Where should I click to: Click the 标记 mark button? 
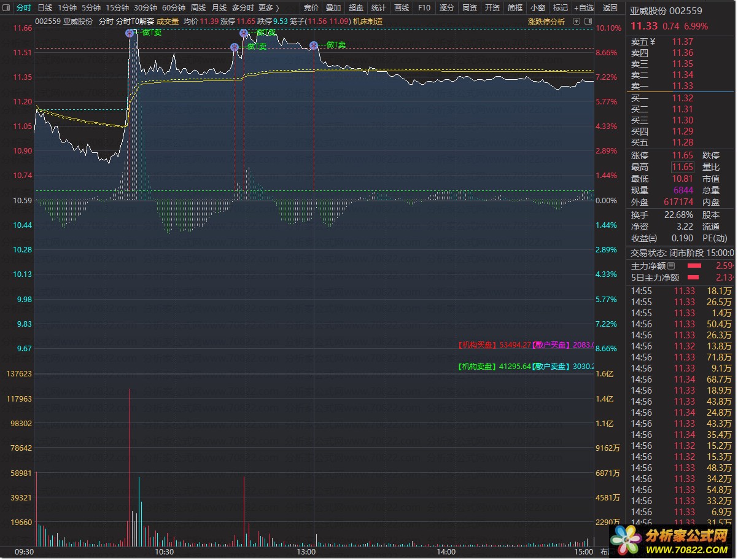tap(560, 8)
